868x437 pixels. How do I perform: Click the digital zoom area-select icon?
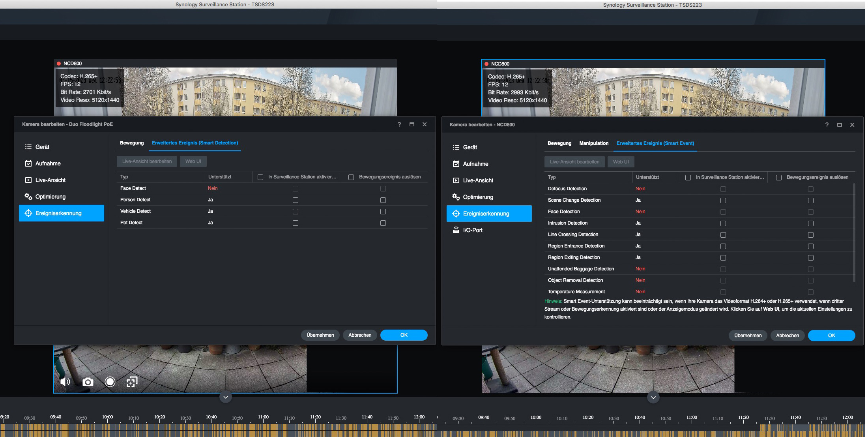pyautogui.click(x=132, y=382)
